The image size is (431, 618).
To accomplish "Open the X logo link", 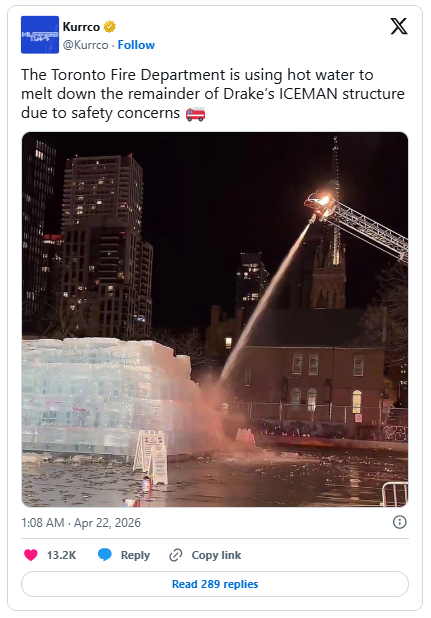I will click(399, 26).
